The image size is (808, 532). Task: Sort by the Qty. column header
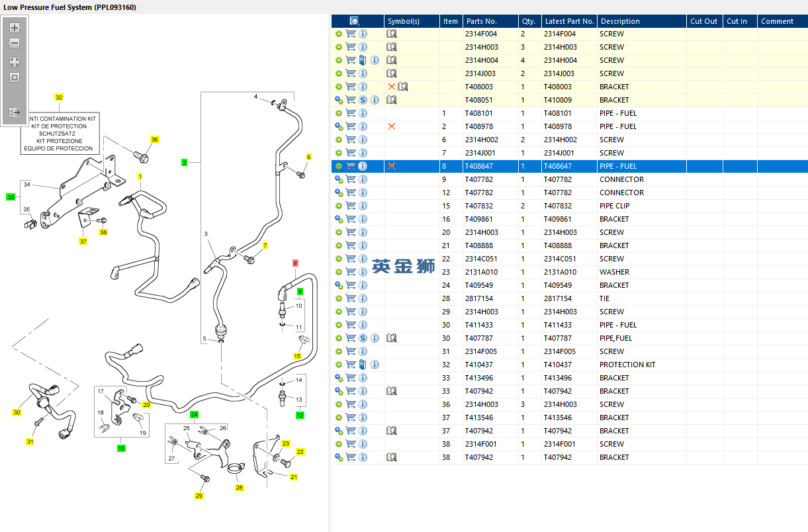528,21
